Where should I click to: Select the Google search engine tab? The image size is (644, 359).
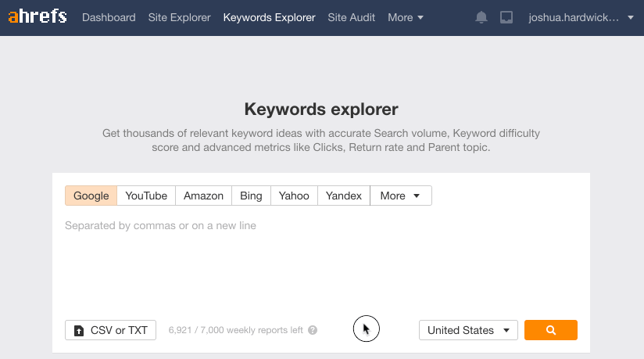pos(91,196)
